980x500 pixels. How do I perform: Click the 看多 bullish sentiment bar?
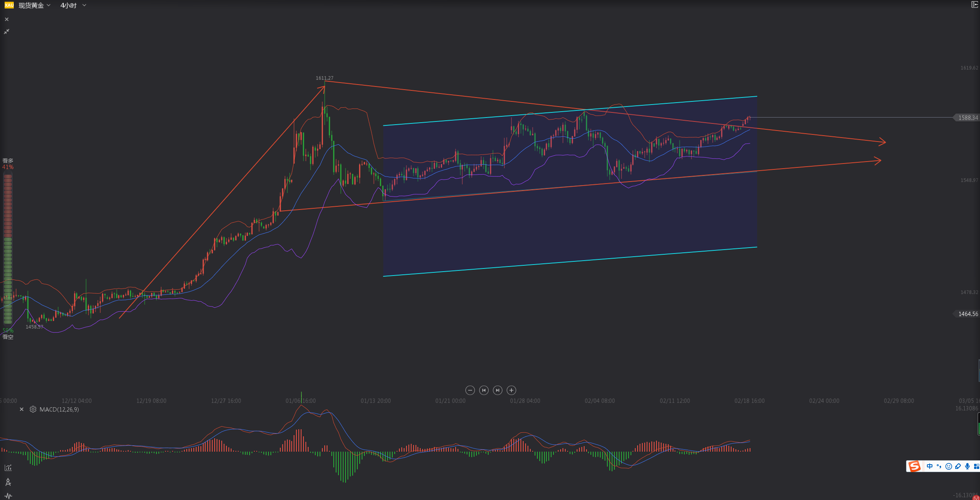7,206
